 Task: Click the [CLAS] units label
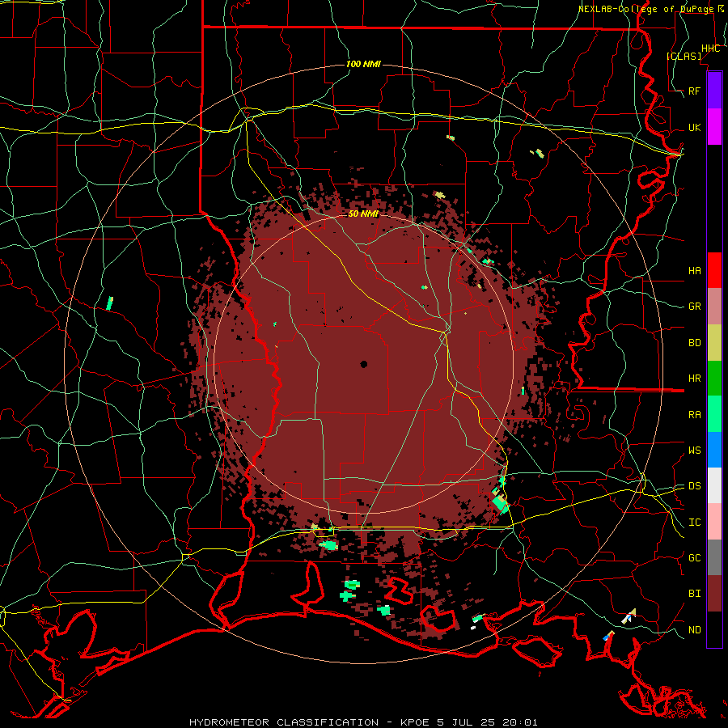(684, 56)
